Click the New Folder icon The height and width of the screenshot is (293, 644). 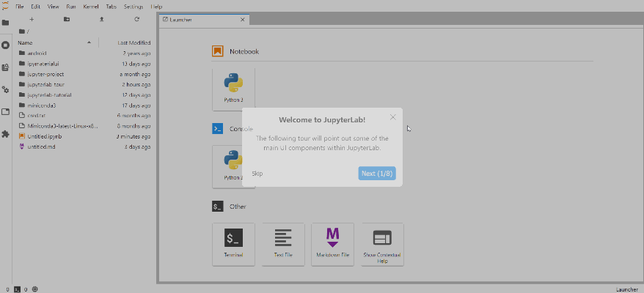[67, 19]
